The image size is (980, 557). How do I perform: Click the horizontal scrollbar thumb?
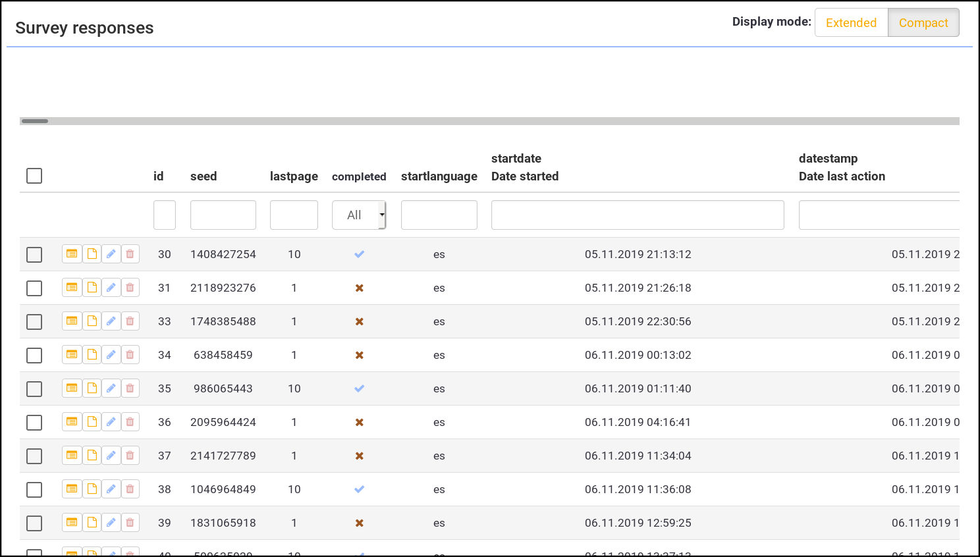35,121
